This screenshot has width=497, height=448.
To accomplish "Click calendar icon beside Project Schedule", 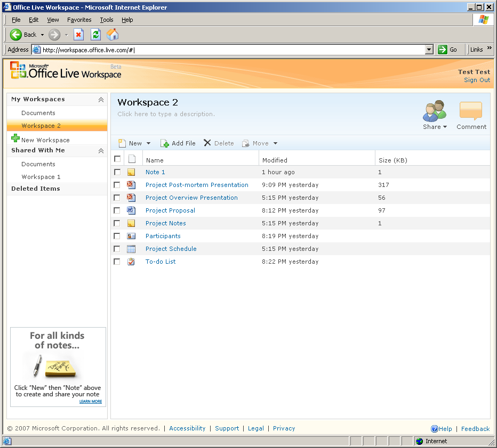I will [x=131, y=249].
